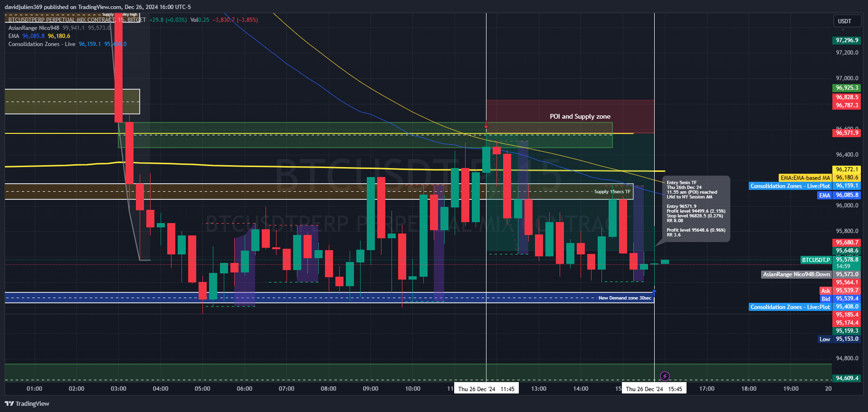Click the Bid 95,539.4 price label
The image size is (868, 412).
(840, 299)
